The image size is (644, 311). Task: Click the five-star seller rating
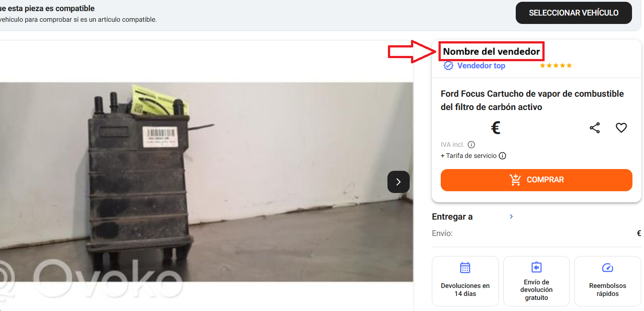556,66
